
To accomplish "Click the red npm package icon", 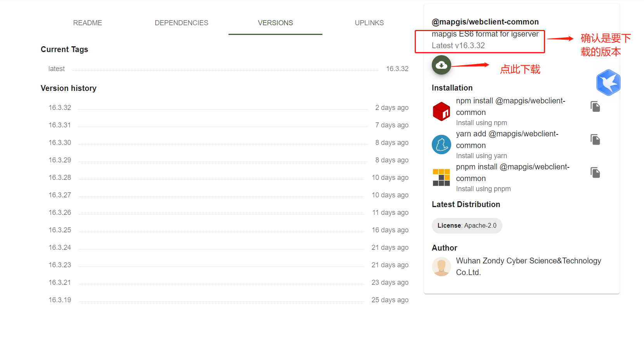I will [x=441, y=112].
